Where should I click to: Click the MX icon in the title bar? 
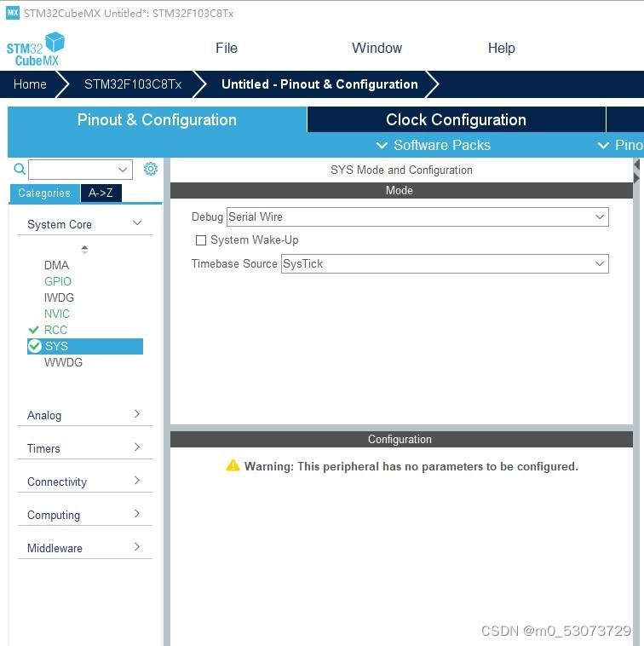(x=13, y=13)
